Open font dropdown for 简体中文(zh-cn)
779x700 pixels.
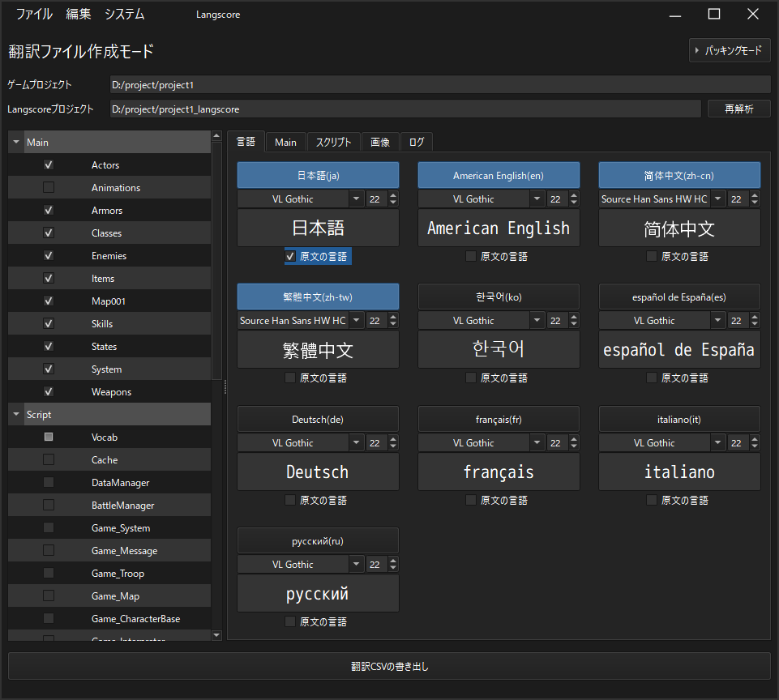pos(718,198)
